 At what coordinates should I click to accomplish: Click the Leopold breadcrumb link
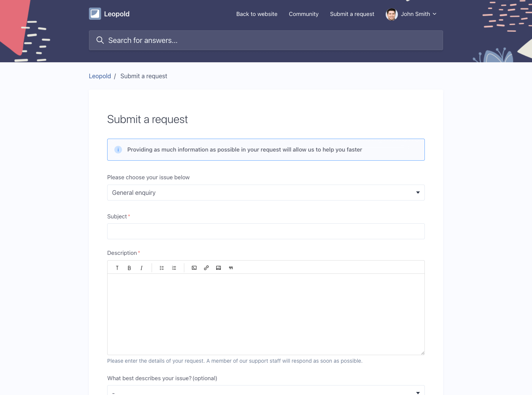[x=100, y=76]
